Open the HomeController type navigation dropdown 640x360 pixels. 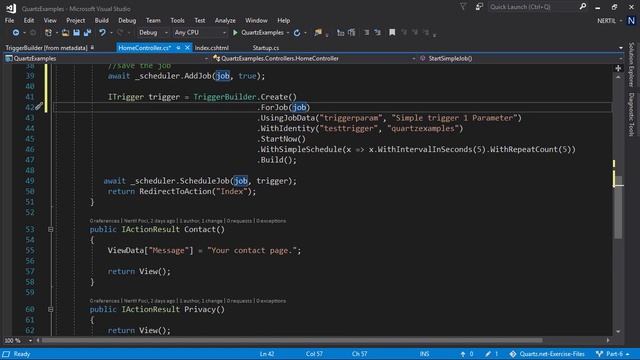(314, 58)
